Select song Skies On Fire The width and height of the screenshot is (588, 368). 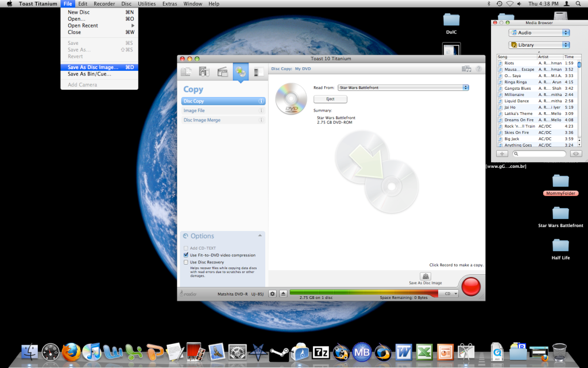(x=537, y=133)
